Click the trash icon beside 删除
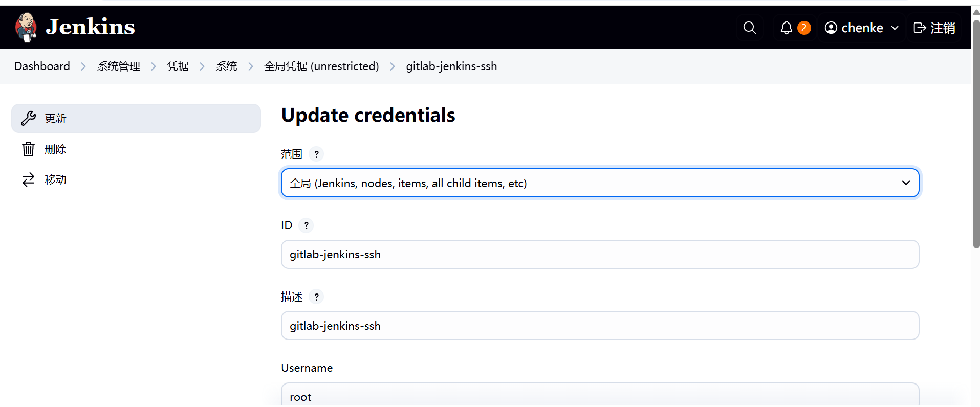Viewport: 980px width, 407px height. coord(28,149)
